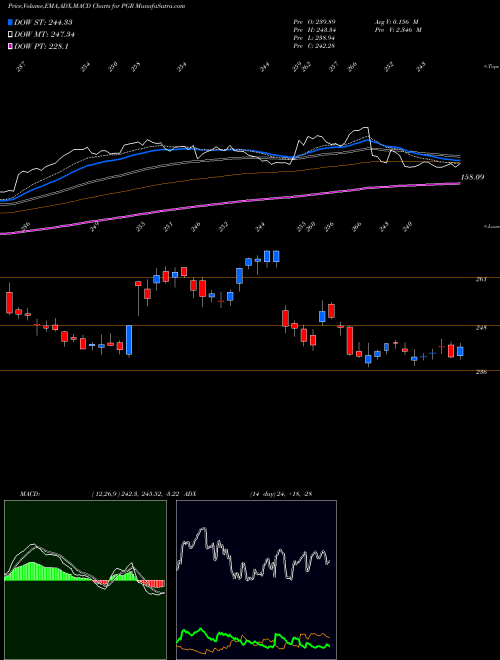Image resolution: width=500 pixels, height=660 pixels.
Task: Click the 251 low label below EMA chart
Action: (169, 226)
